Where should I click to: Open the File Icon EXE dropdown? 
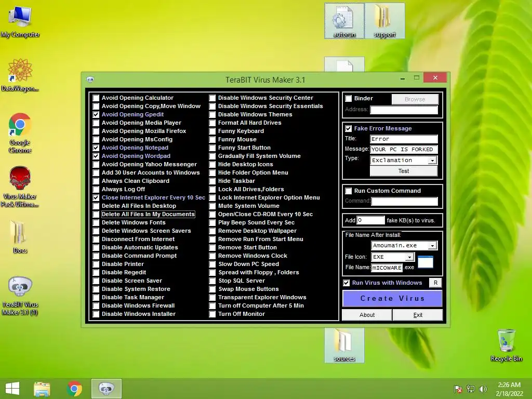pyautogui.click(x=409, y=257)
